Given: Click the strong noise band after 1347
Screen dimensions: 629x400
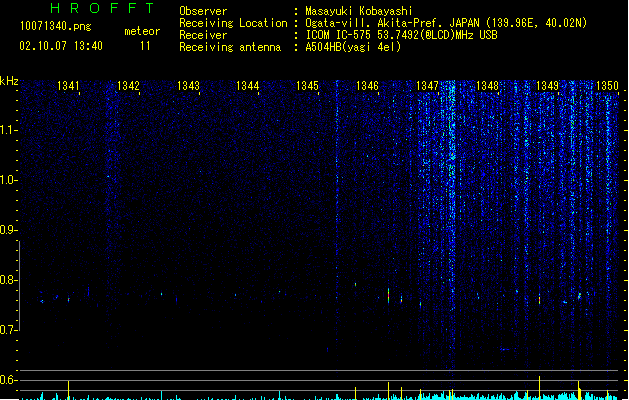Looking at the screenshot, I should tap(452, 225).
